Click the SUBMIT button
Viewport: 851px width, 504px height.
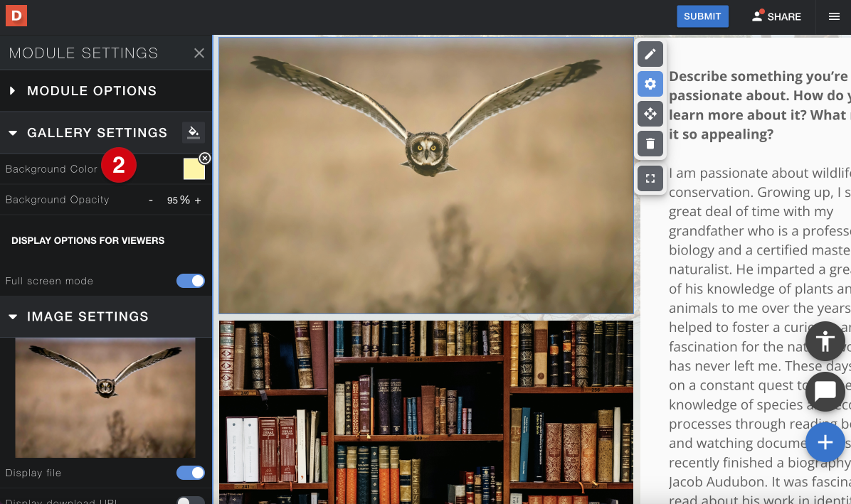[702, 16]
